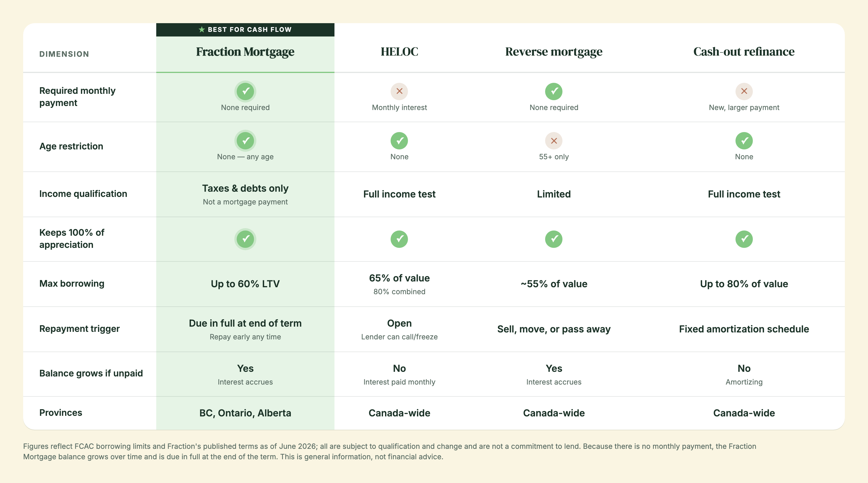The height and width of the screenshot is (483, 868).
Task: Click HELOC 'Full income test' cell
Action: pyautogui.click(x=399, y=194)
